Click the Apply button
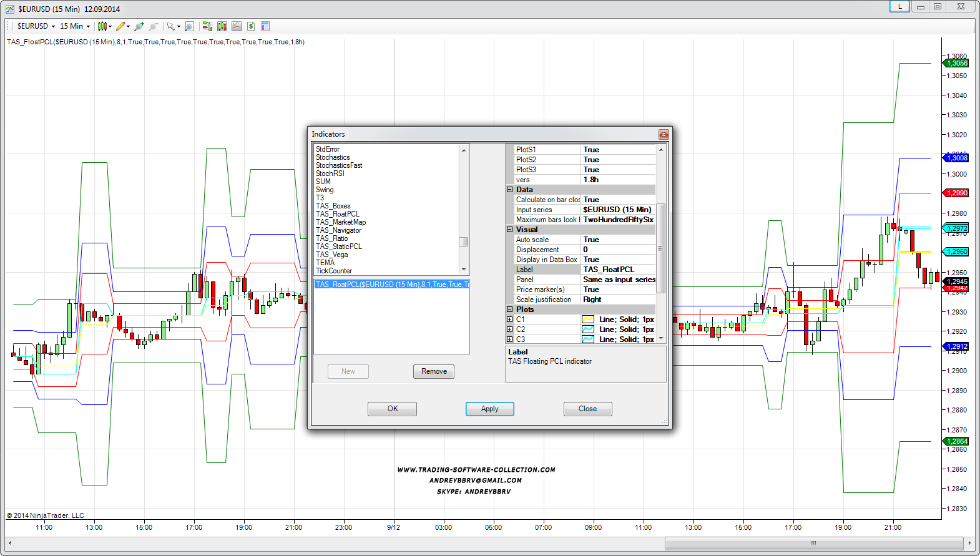 (489, 409)
